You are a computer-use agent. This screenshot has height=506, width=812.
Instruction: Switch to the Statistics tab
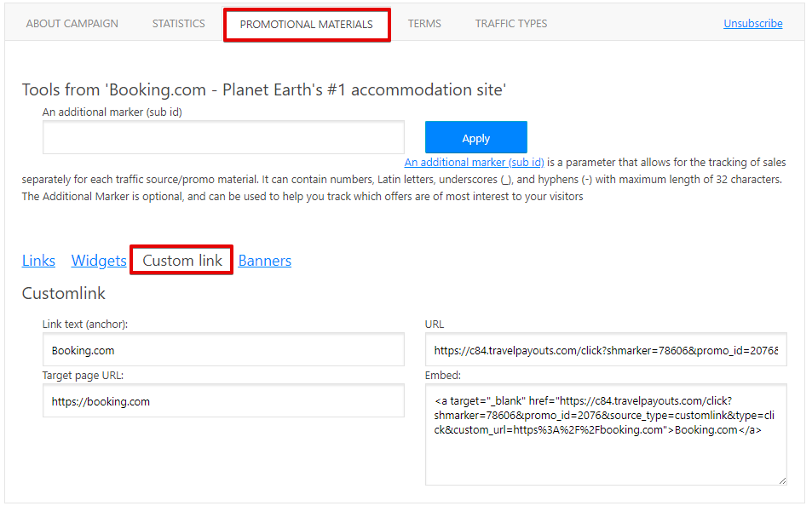coord(179,24)
